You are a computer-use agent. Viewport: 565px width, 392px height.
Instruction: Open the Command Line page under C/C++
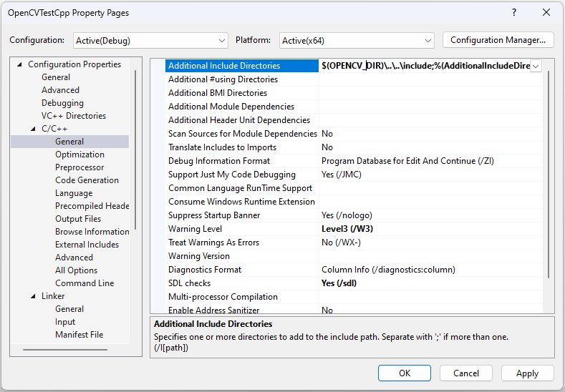click(84, 283)
